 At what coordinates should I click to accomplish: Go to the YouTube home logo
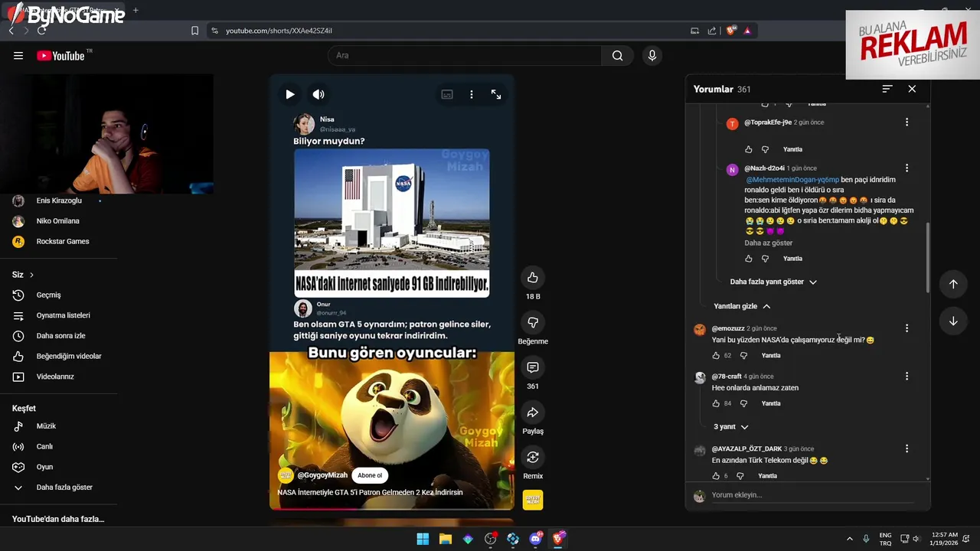pos(60,56)
